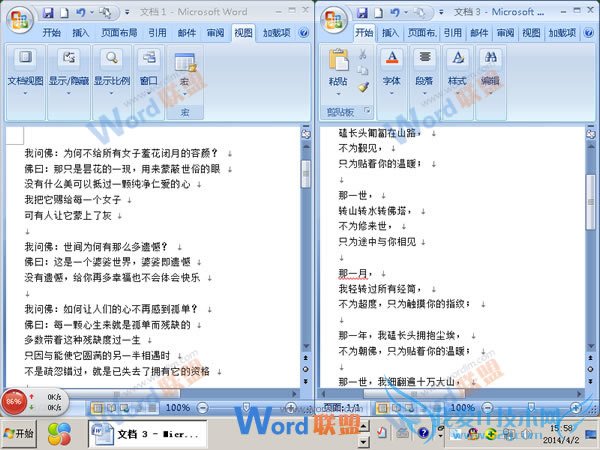600x450 pixels.
Task: Click 粘贴 paste icon in 文档 3 ribbon
Action: 339,60
